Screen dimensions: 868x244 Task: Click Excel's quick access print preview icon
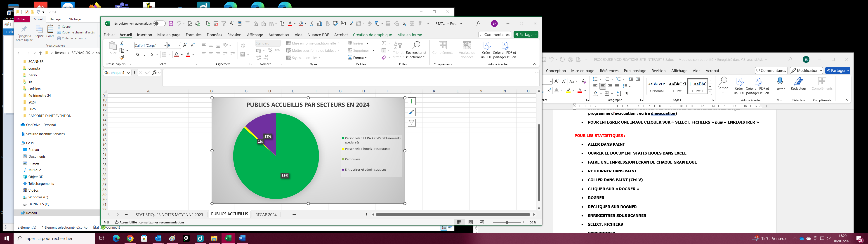pyautogui.click(x=190, y=23)
